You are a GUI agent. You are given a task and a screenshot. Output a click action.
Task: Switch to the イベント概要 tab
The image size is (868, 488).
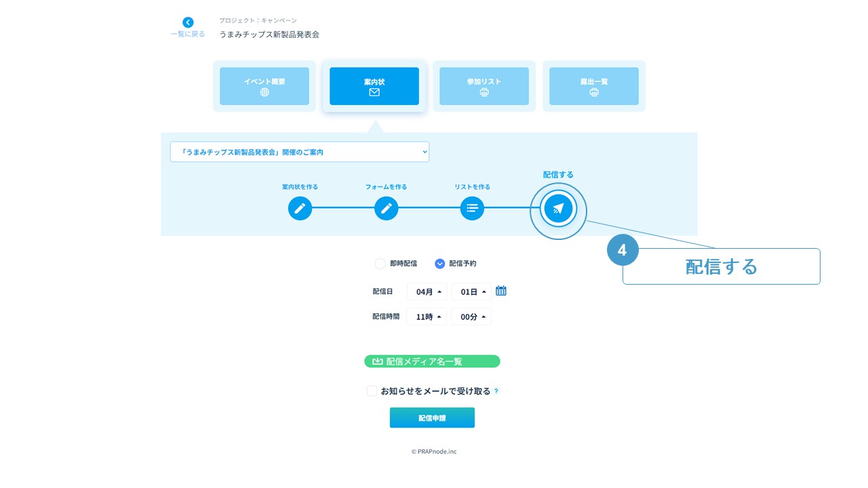pos(264,86)
